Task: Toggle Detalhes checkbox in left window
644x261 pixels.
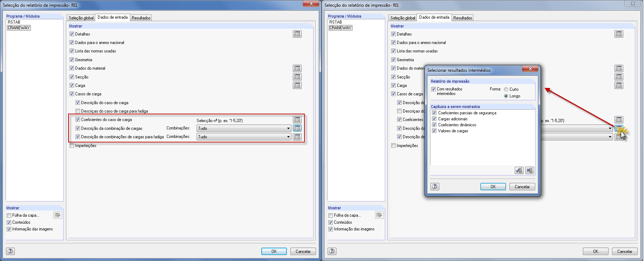Action: (72, 34)
